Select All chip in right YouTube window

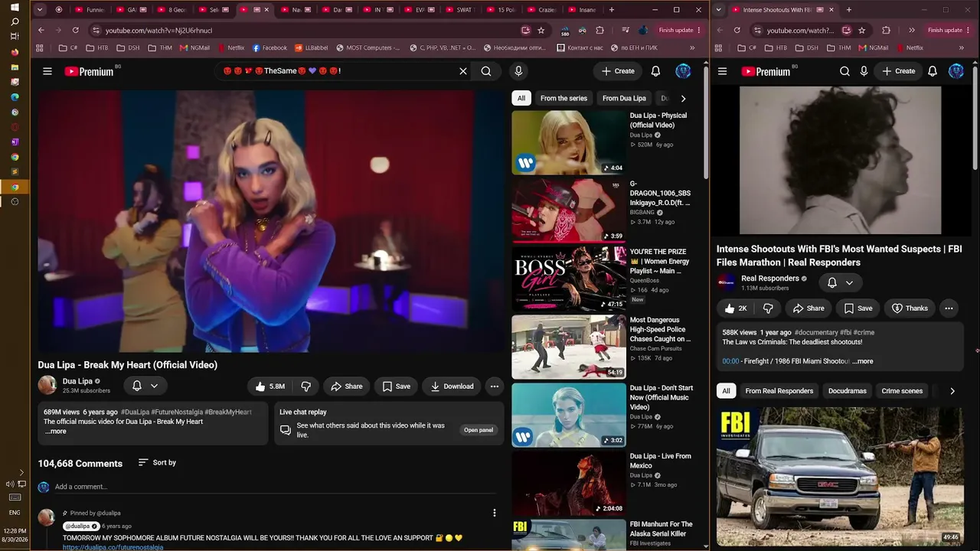coord(726,391)
